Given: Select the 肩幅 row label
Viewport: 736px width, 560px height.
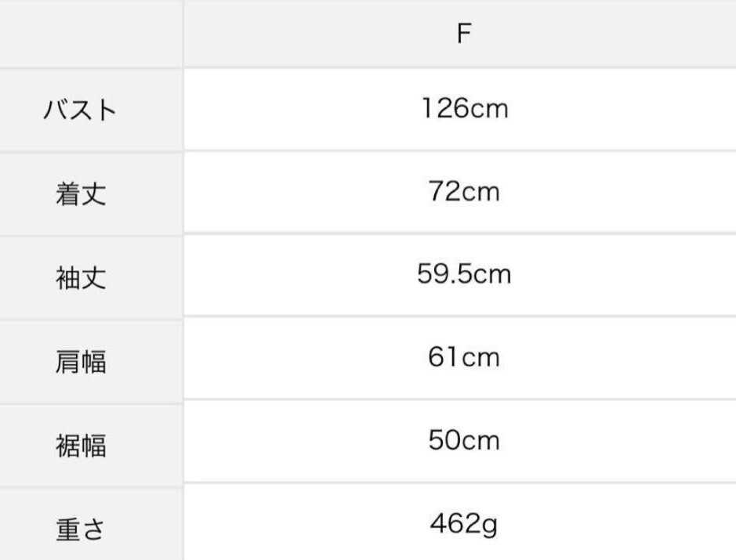Looking at the screenshot, I should click(x=80, y=361).
